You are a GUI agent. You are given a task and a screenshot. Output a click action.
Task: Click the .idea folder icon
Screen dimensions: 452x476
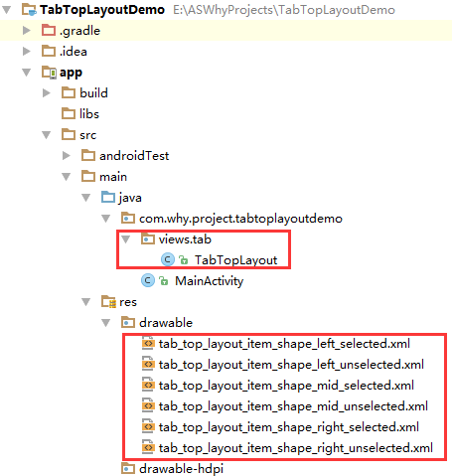click(x=49, y=51)
